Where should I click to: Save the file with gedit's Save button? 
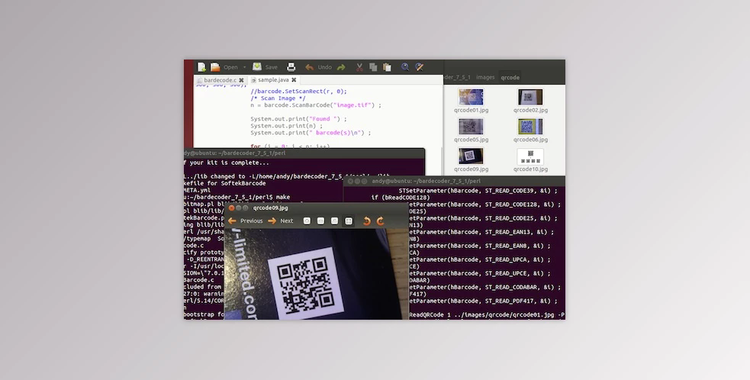(x=265, y=67)
